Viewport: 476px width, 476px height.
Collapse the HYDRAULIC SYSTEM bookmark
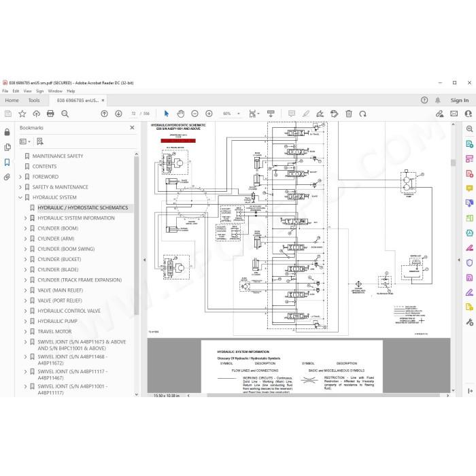point(20,197)
